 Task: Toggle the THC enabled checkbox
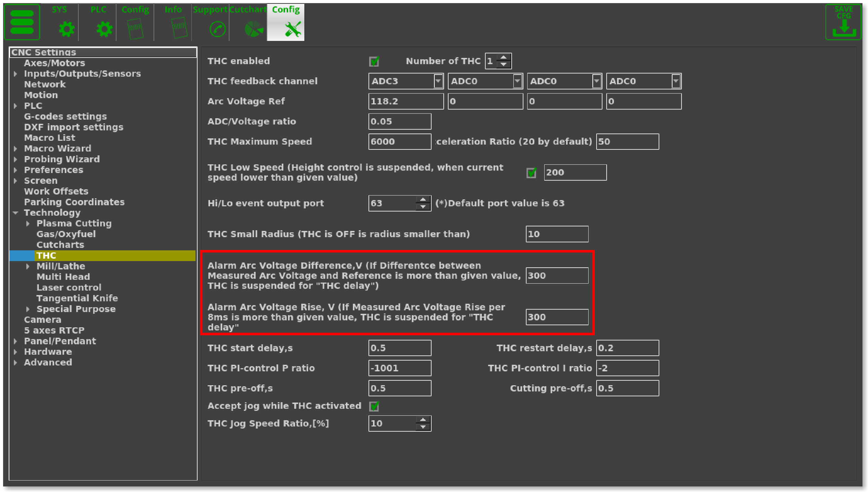pos(374,62)
